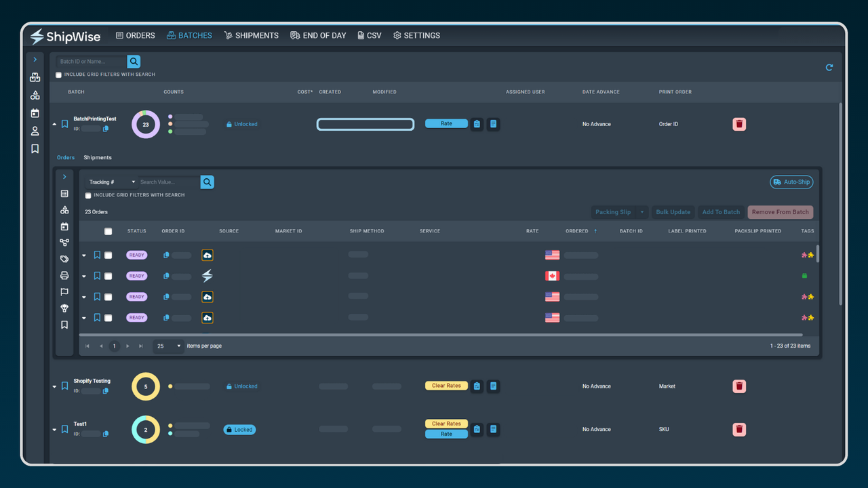This screenshot has width=868, height=488.
Task: Select the print icon in the inner sidebar
Action: coord(64,275)
